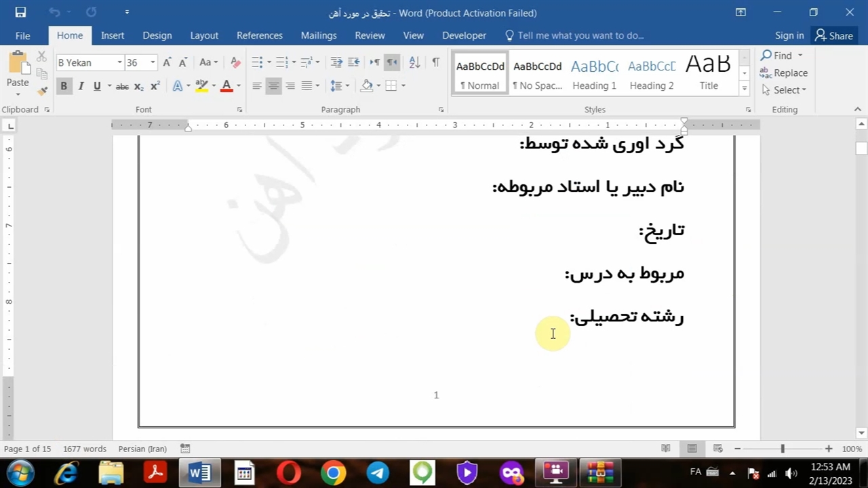Viewport: 868px width, 488px height.
Task: Open the line spacing dropdown
Action: pyautogui.click(x=339, y=85)
